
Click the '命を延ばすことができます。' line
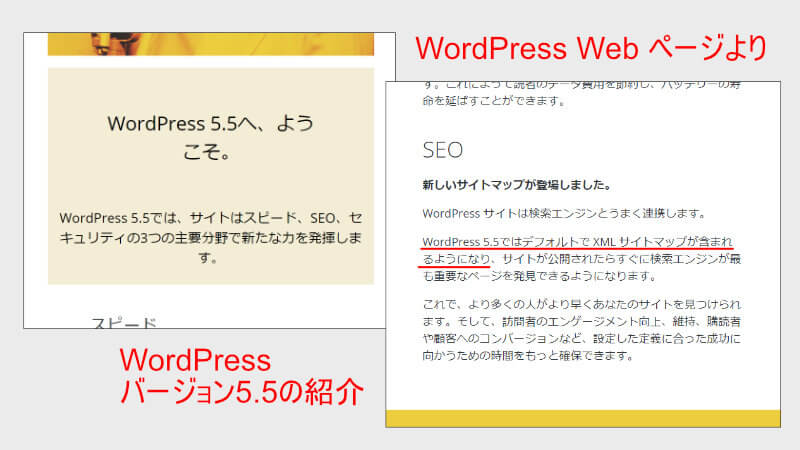pos(494,101)
